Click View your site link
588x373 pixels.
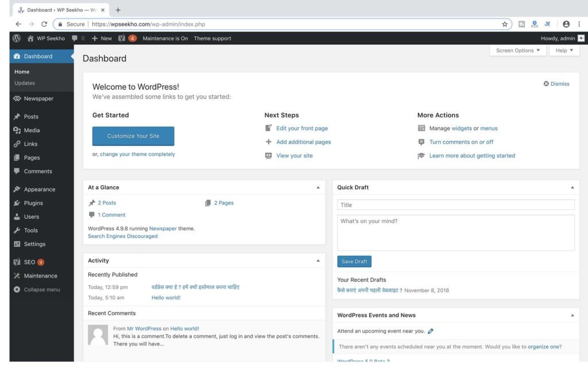tap(295, 156)
